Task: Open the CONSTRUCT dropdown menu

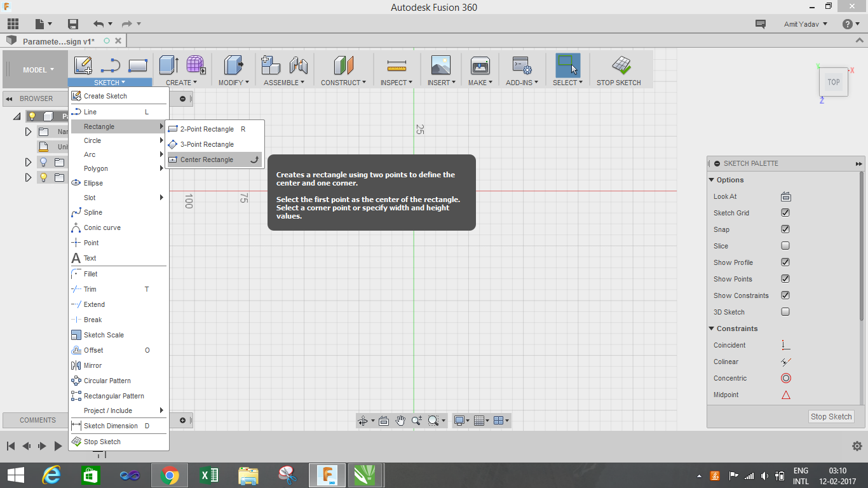Action: coord(344,83)
